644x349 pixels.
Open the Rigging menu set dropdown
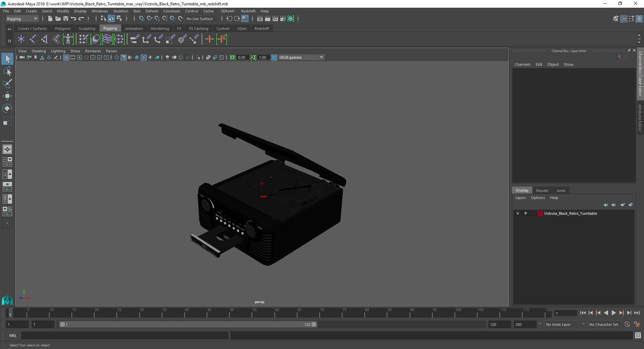(22, 19)
